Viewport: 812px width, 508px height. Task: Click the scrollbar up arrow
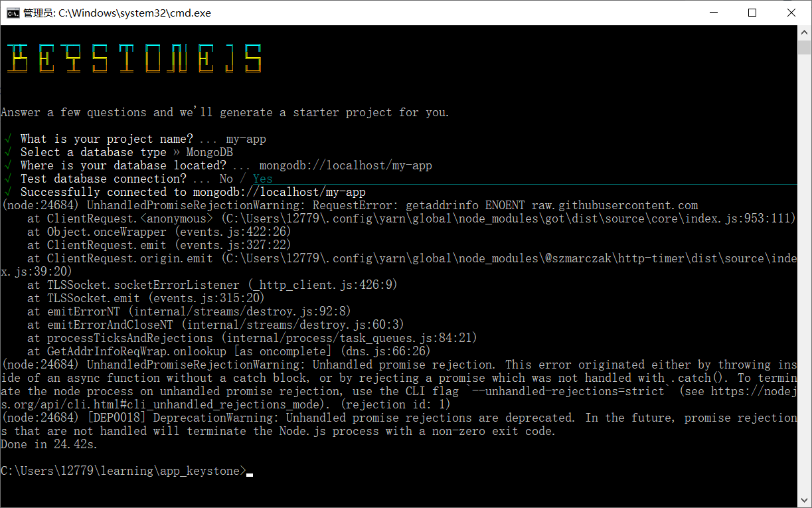click(803, 31)
